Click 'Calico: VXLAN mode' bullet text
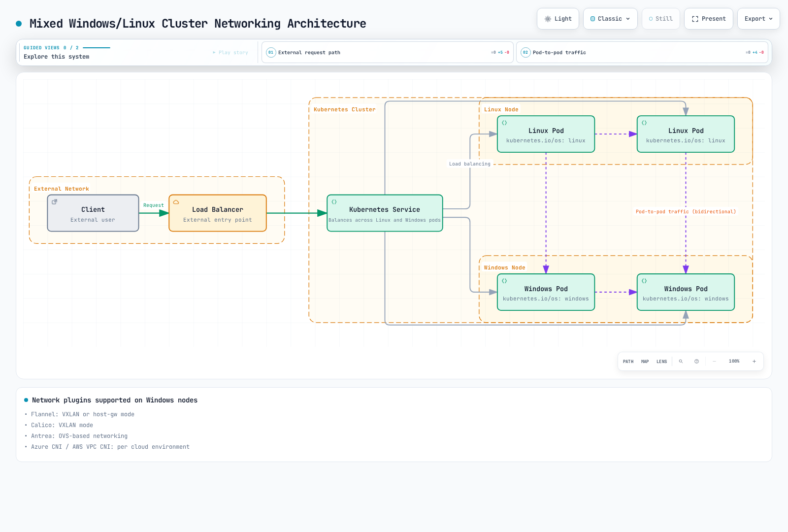The image size is (788, 532). pos(62,425)
